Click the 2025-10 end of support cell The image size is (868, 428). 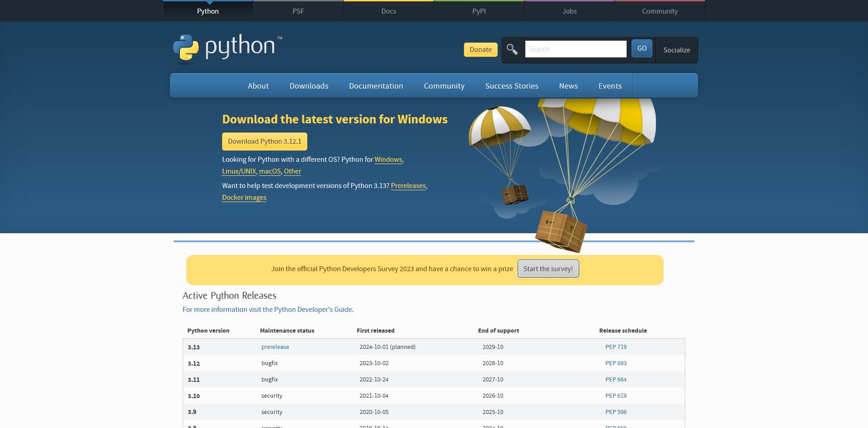[493, 412]
